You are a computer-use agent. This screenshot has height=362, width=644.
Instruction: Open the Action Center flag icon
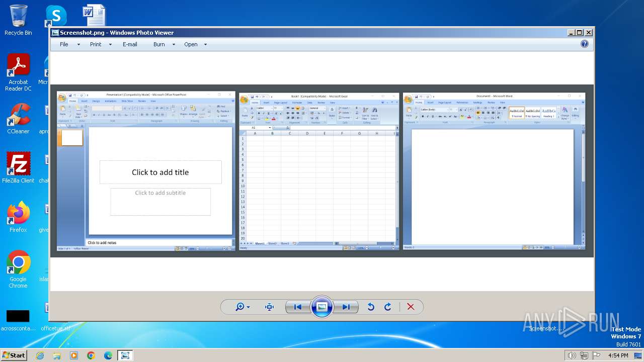point(596,355)
